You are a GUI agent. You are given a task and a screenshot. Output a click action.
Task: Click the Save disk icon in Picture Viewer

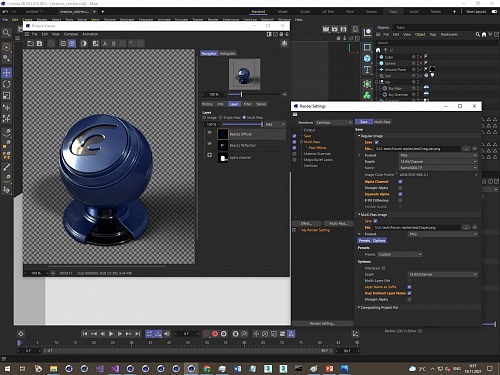(x=39, y=43)
